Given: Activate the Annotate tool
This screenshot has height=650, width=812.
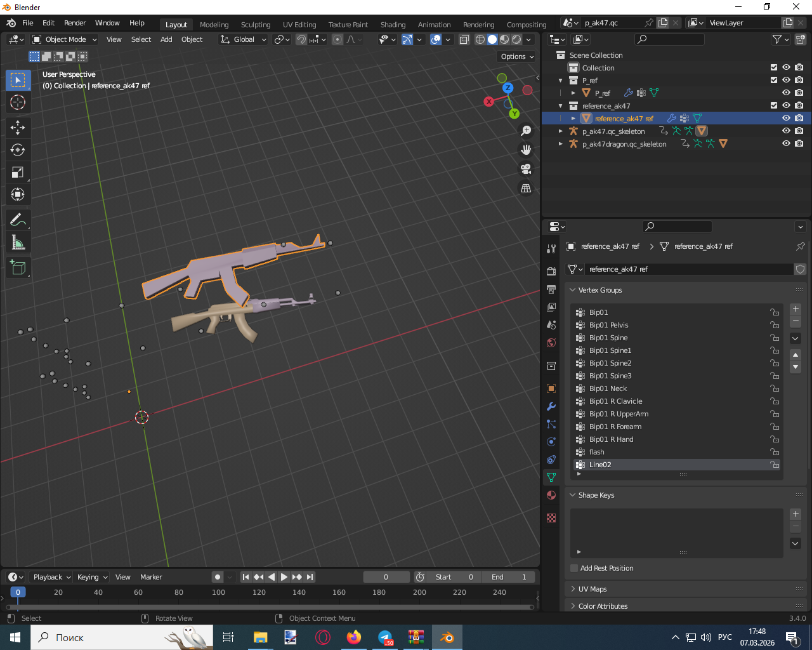Looking at the screenshot, I should tap(18, 220).
